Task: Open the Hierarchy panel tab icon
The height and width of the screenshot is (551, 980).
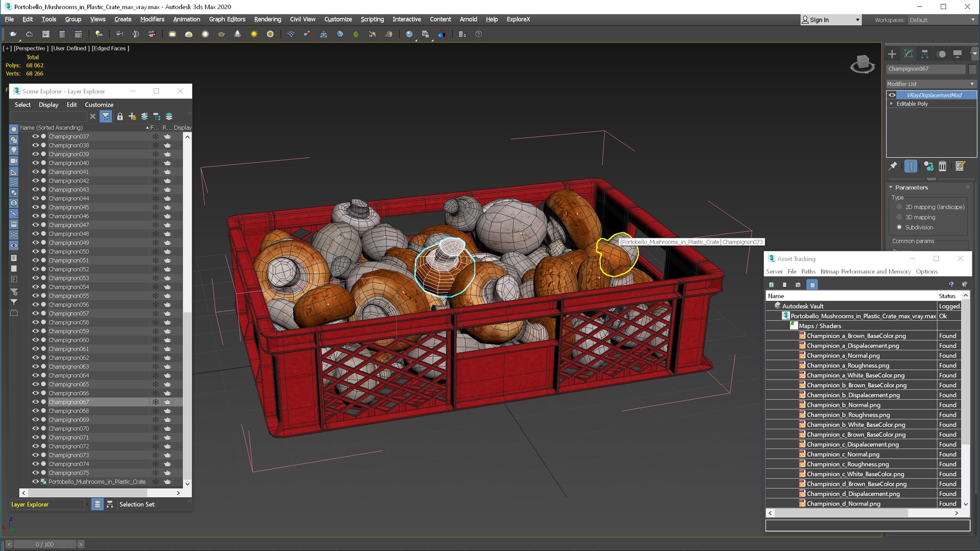Action: click(924, 54)
